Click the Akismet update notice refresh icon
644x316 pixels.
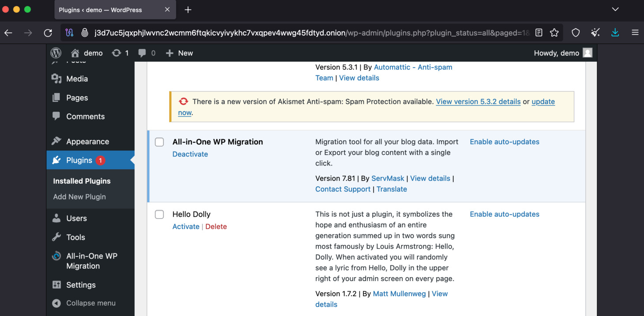point(183,102)
